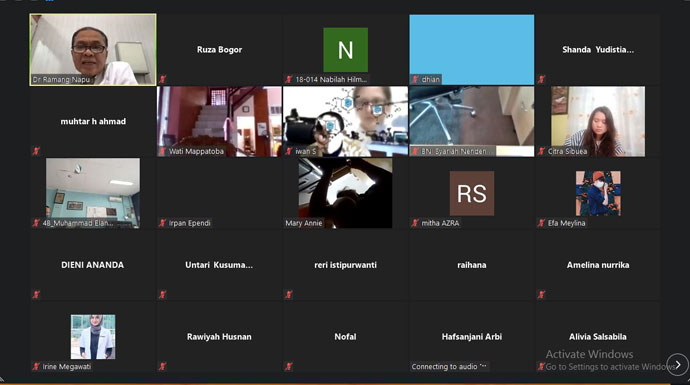Select Efa Meylina's profile picture
The image size is (690, 385).
[x=598, y=193]
